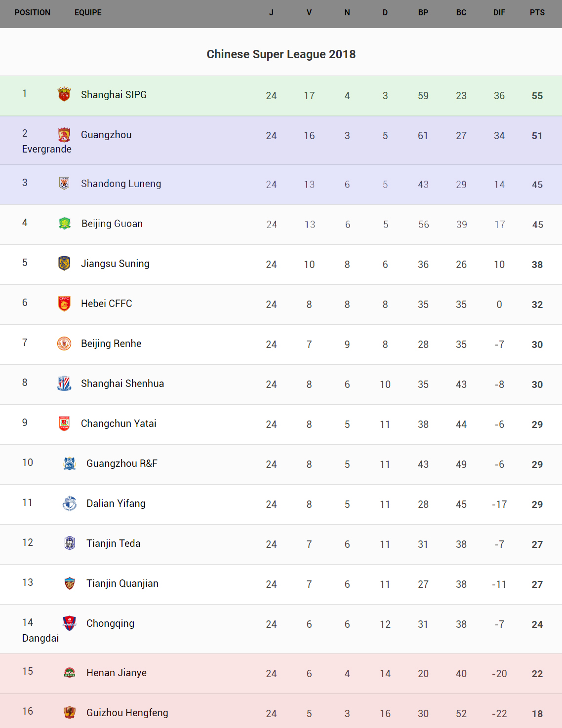Click the Guangzhou Evergrande team logo
Screen dimensions: 562x728
click(x=64, y=134)
